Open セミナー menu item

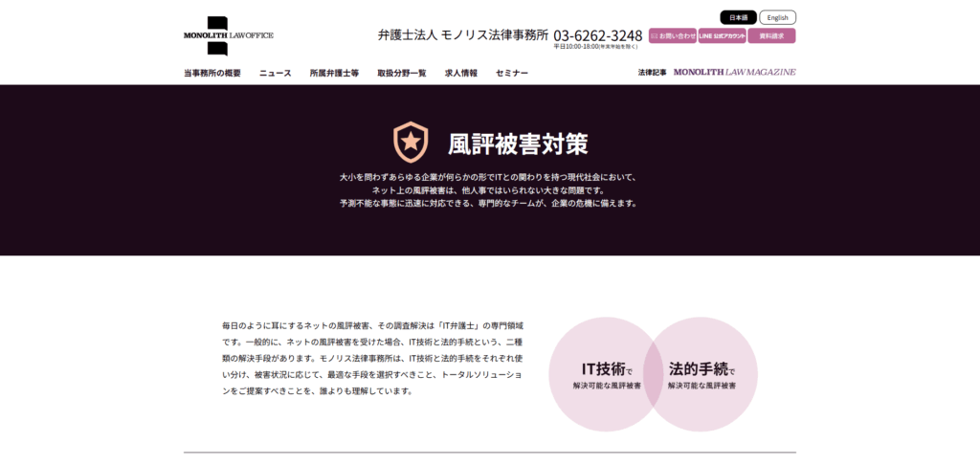pos(512,73)
